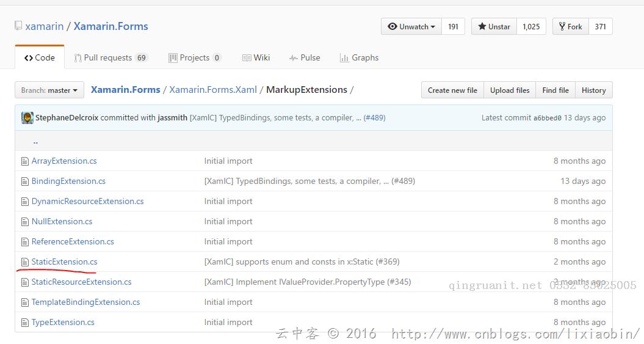
Task: Click MarkupExtensions current folder text
Action: (x=307, y=90)
